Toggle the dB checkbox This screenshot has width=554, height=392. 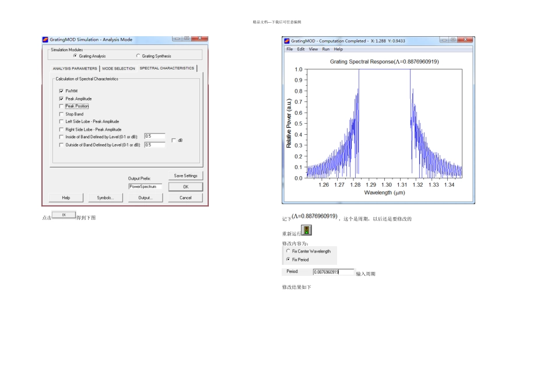coord(173,141)
